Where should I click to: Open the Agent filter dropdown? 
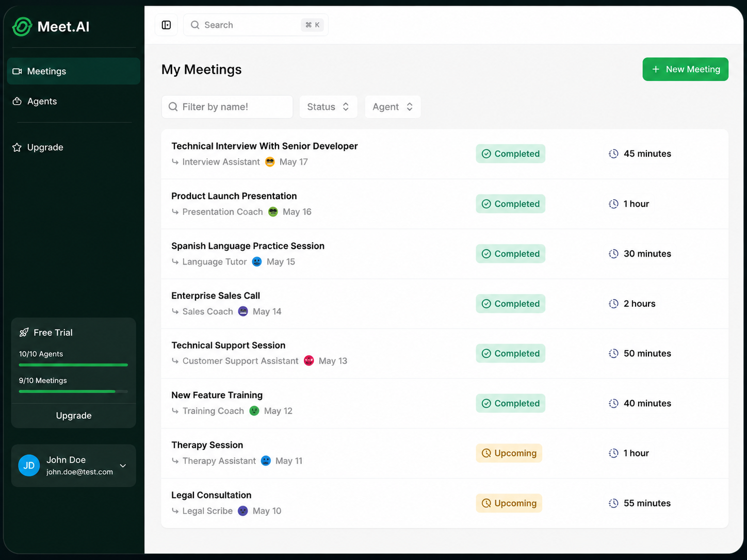(x=393, y=107)
